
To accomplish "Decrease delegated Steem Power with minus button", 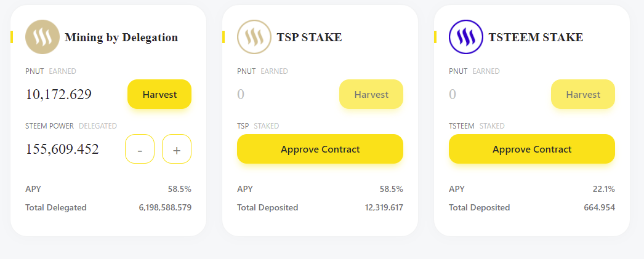I will pos(140,149).
